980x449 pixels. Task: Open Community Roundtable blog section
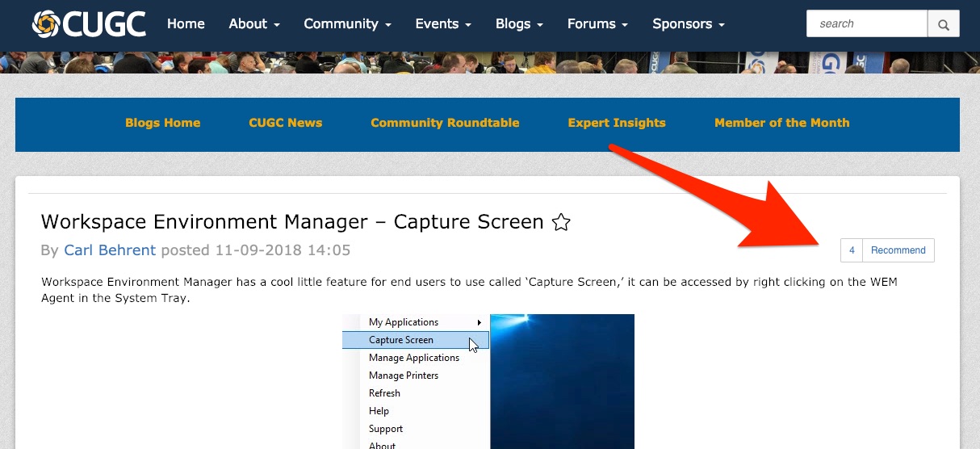(x=445, y=123)
